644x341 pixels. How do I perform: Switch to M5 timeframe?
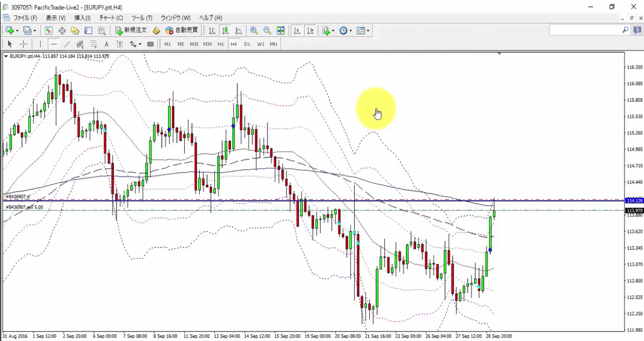tap(181, 44)
